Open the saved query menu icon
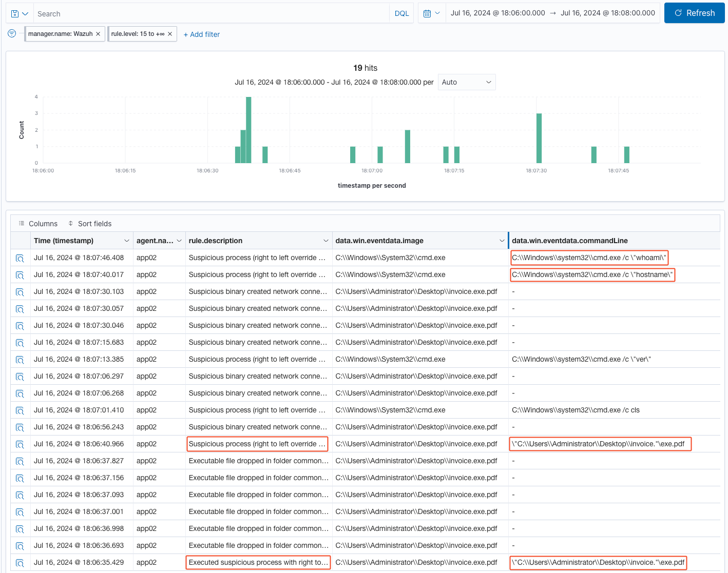The height and width of the screenshot is (573, 728). [20, 14]
